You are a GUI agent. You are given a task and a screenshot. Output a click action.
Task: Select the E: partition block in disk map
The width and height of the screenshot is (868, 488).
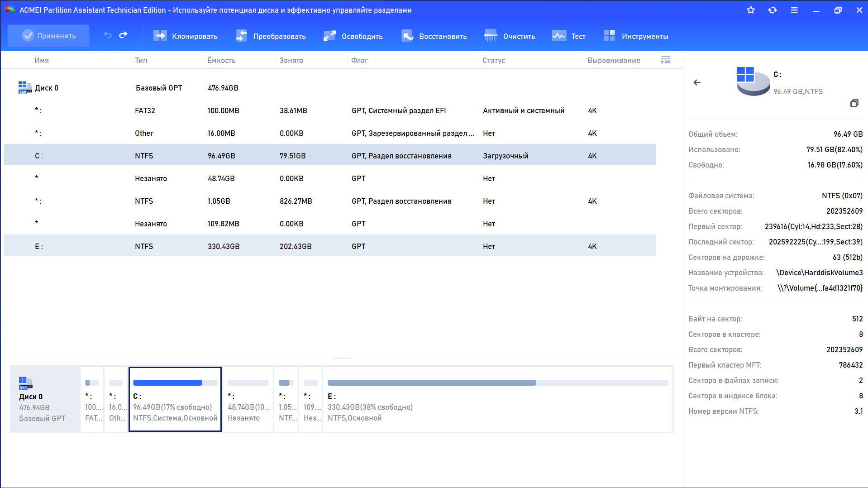(x=498, y=399)
